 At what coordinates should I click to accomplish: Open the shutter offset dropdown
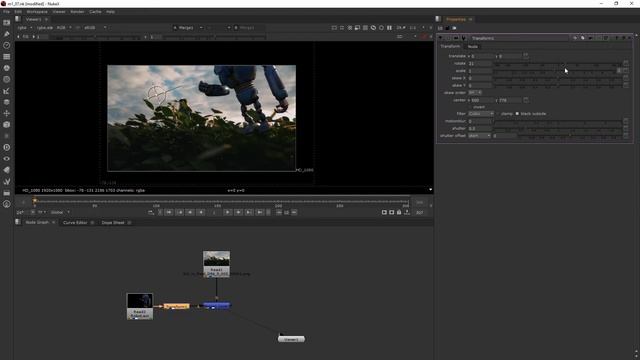479,136
